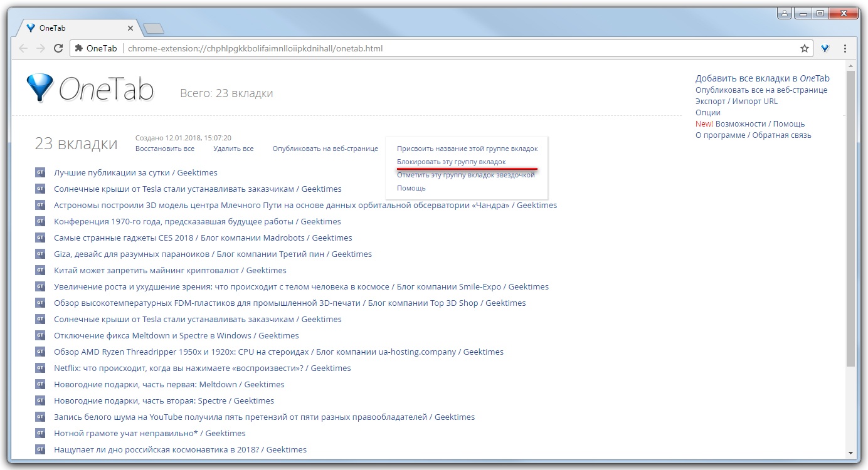Open 'Отключение фикса Meltdown и Spectre в Windows'
Screen dimensions: 868x470
click(x=176, y=335)
